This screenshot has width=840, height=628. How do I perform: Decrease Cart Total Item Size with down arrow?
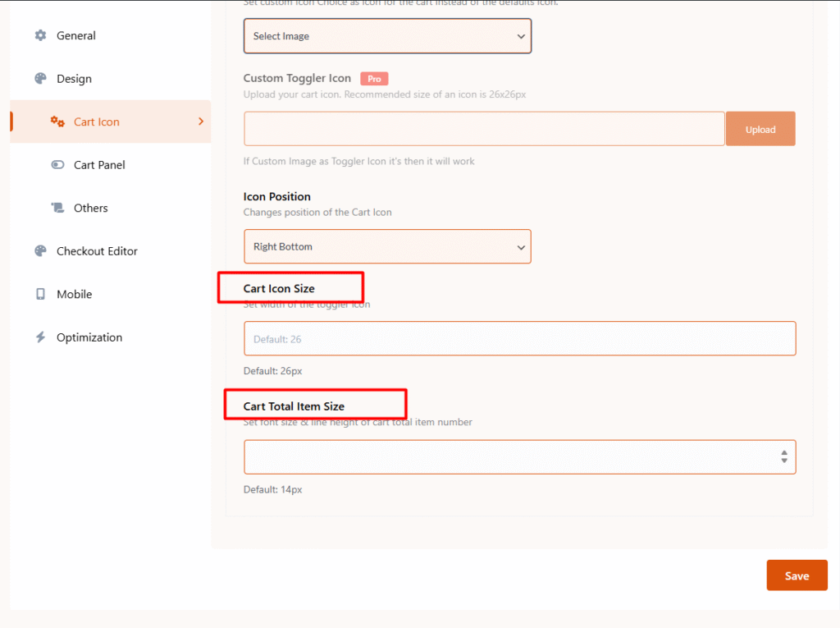click(x=784, y=461)
